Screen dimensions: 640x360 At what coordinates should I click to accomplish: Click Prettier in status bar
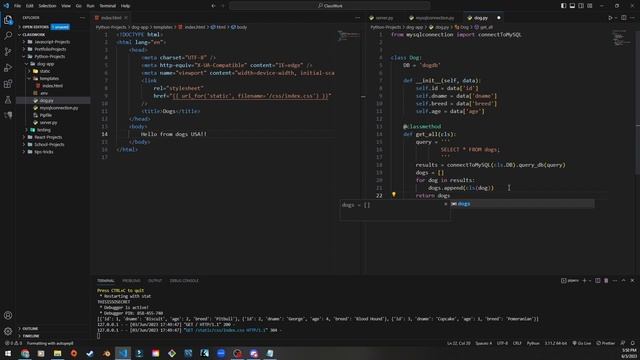(606, 343)
